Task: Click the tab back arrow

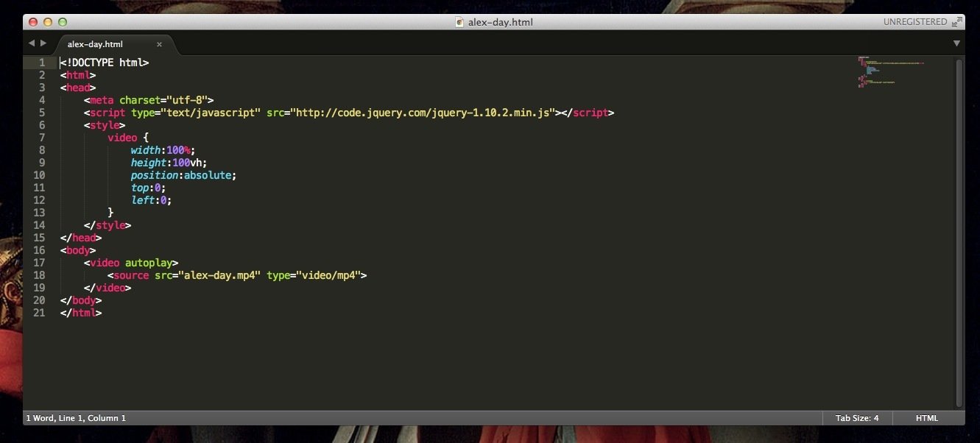Action: click(32, 44)
